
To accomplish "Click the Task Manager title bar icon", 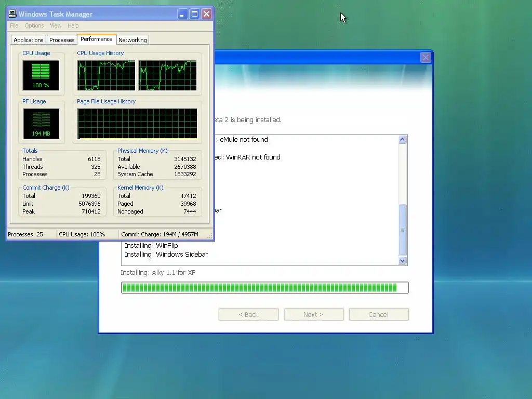I will [12, 14].
